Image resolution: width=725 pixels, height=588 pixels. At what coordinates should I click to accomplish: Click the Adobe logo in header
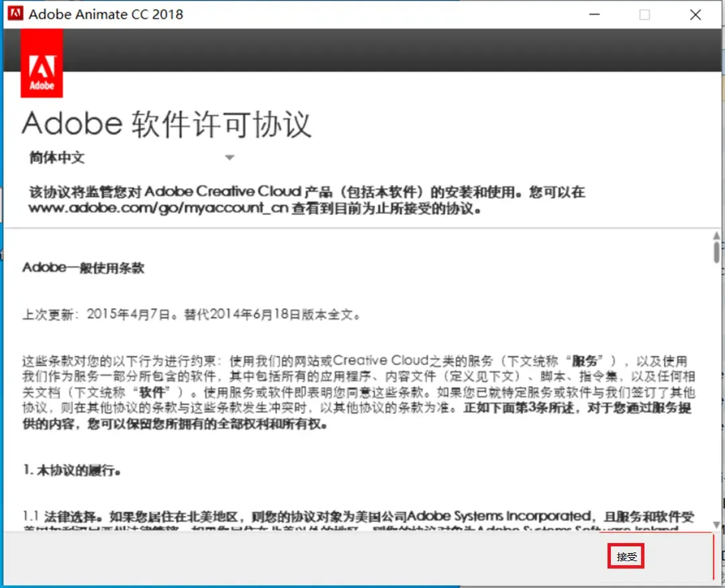pos(42,63)
